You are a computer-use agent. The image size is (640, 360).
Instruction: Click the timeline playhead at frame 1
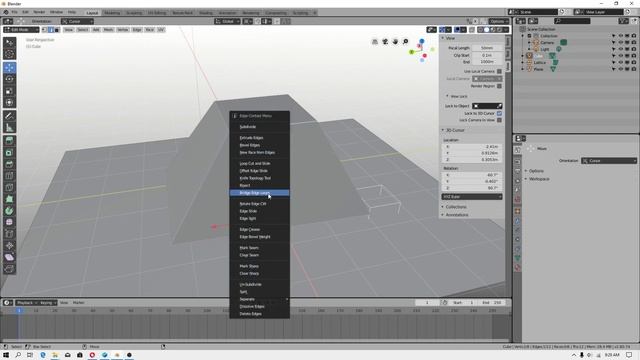click(x=19, y=311)
